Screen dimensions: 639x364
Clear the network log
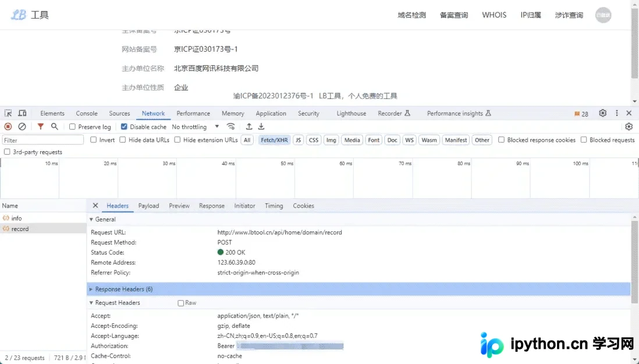(x=22, y=127)
